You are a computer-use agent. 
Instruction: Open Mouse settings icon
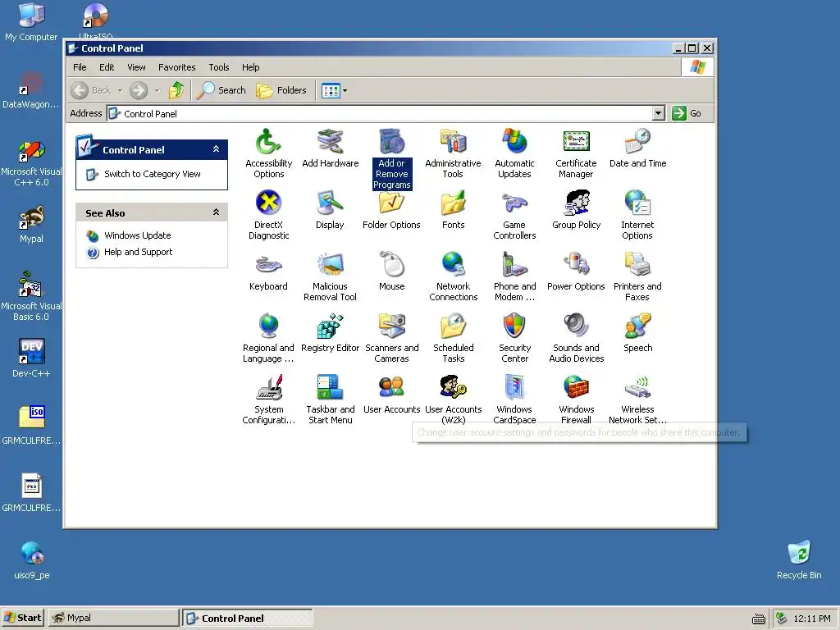coord(391,272)
